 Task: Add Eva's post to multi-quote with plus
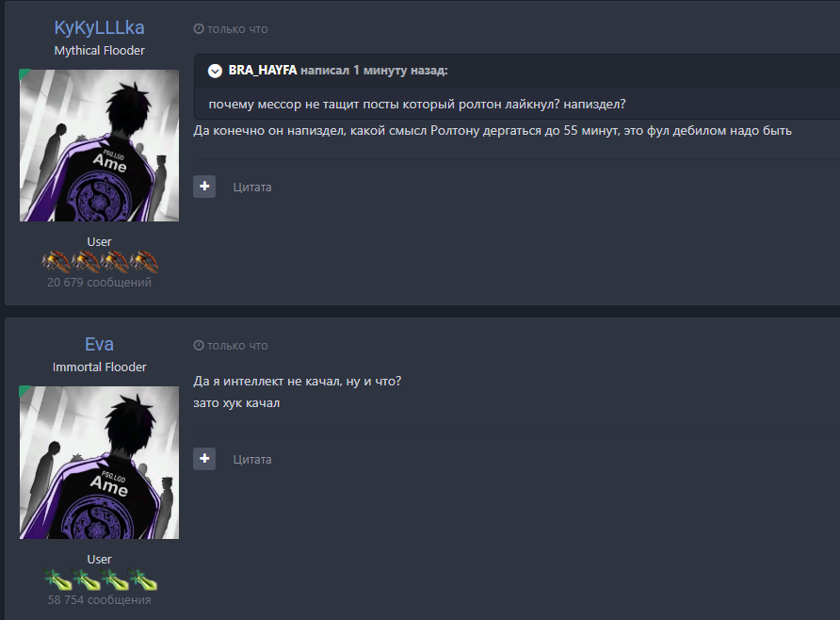click(204, 459)
